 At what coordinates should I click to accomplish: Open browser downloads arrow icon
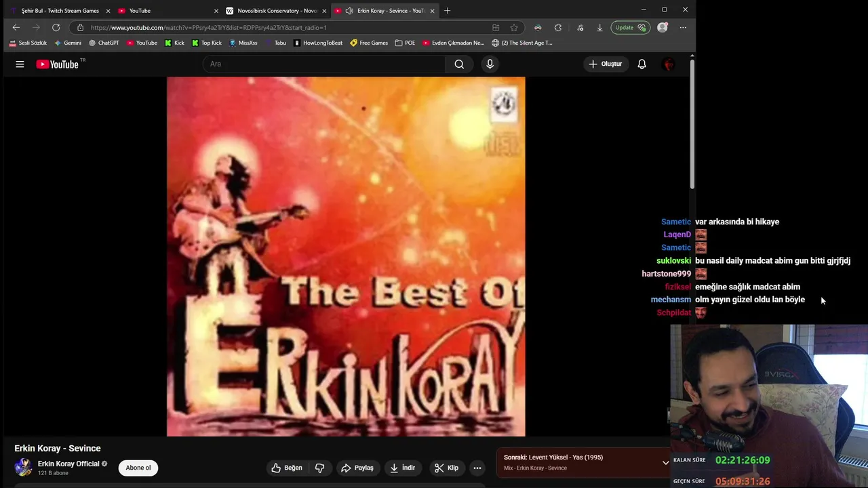pyautogui.click(x=599, y=28)
